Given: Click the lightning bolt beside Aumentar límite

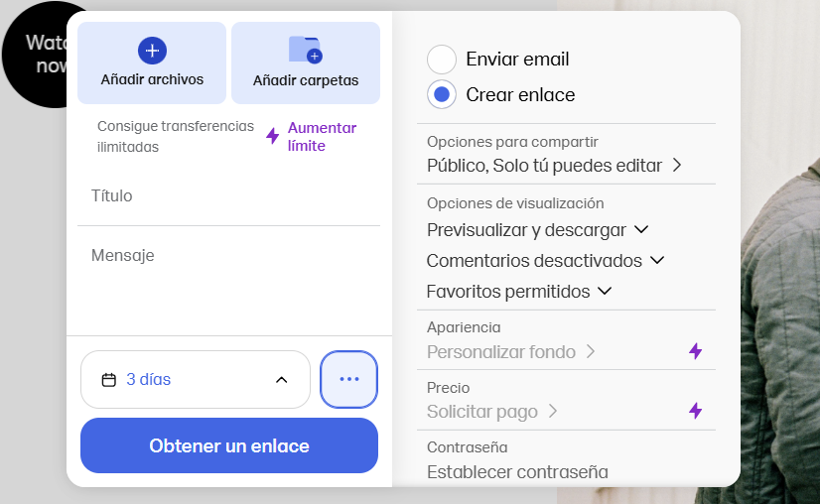Looking at the screenshot, I should click(272, 136).
